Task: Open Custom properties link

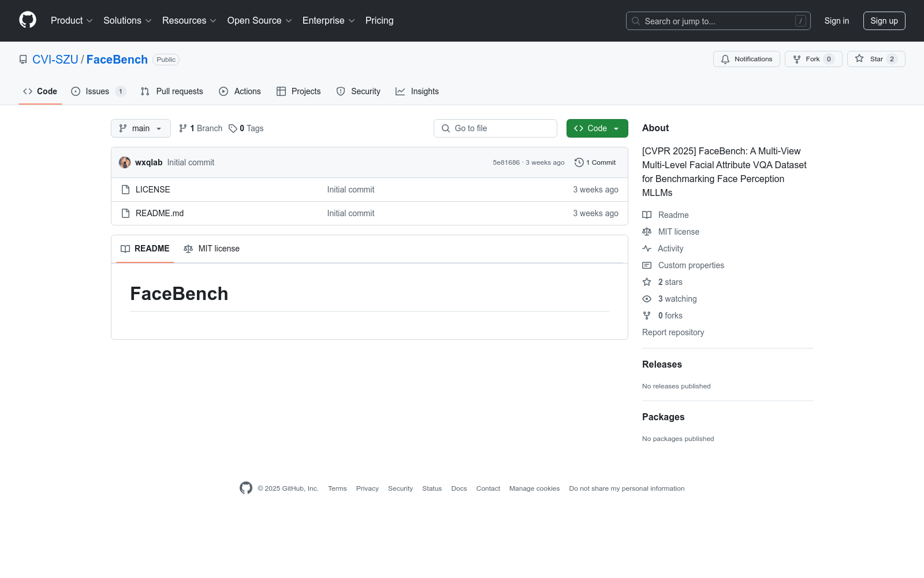Action: [x=683, y=265]
